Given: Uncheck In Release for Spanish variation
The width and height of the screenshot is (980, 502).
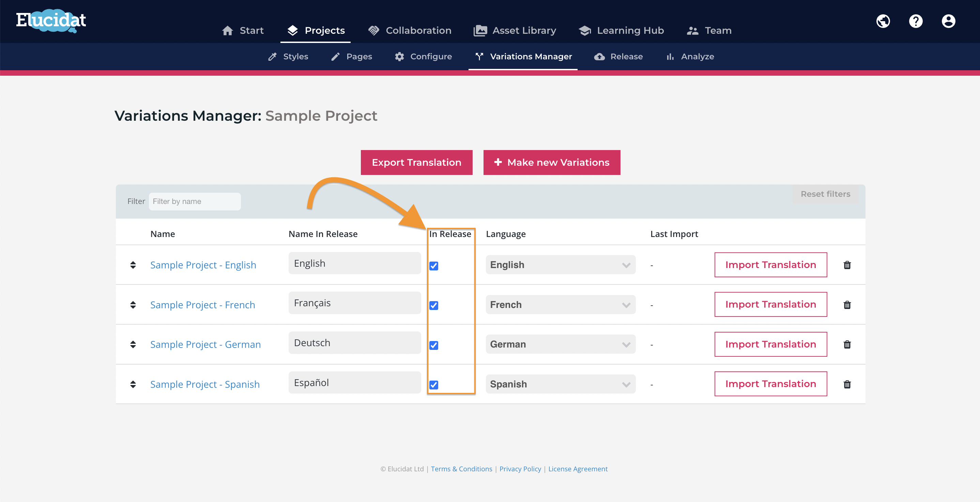Looking at the screenshot, I should point(434,385).
